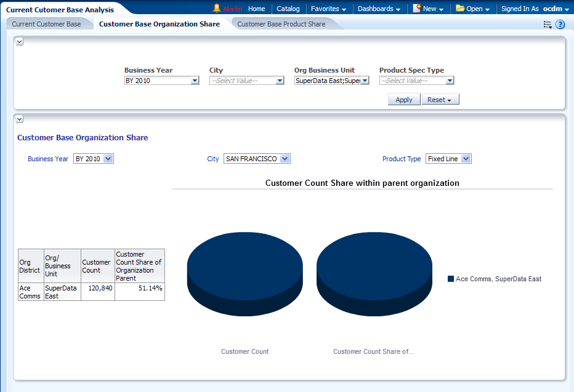Click the Alerts bell icon
This screenshot has width=574, height=392.
point(217,9)
